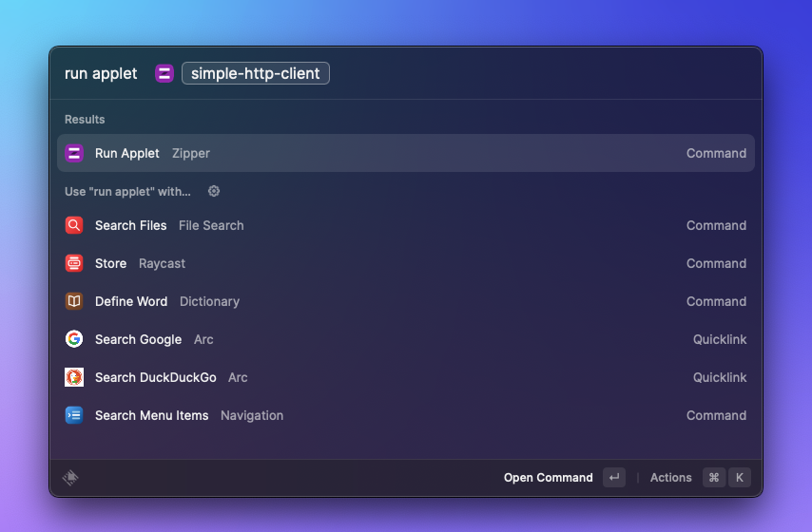Click 'Dictionary' subtitle text
Image resolution: width=812 pixels, height=532 pixels.
coord(210,301)
